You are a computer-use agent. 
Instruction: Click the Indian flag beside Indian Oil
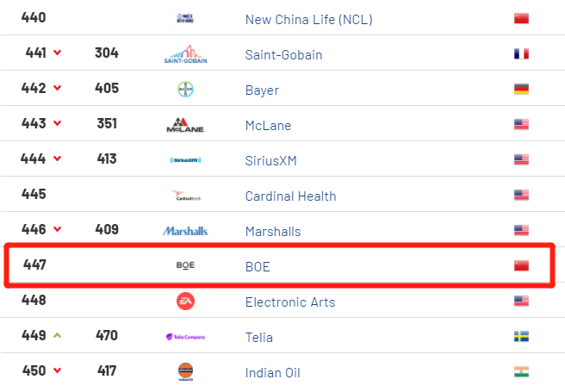[x=521, y=371]
